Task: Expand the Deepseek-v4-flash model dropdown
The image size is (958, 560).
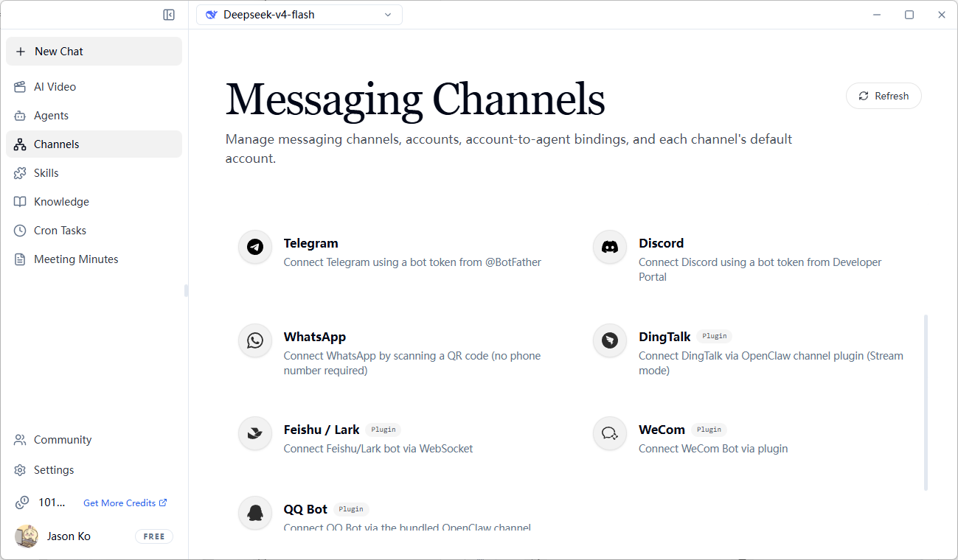Action: pyautogui.click(x=299, y=15)
